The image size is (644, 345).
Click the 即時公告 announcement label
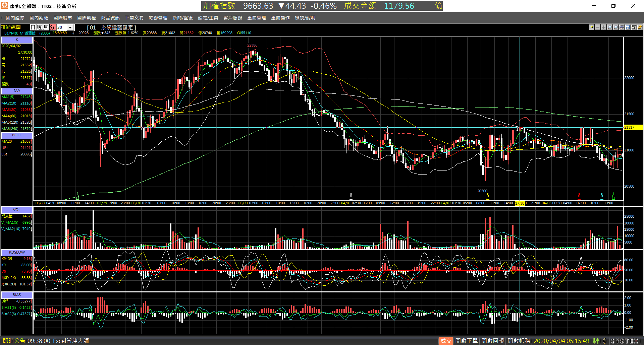point(14,341)
